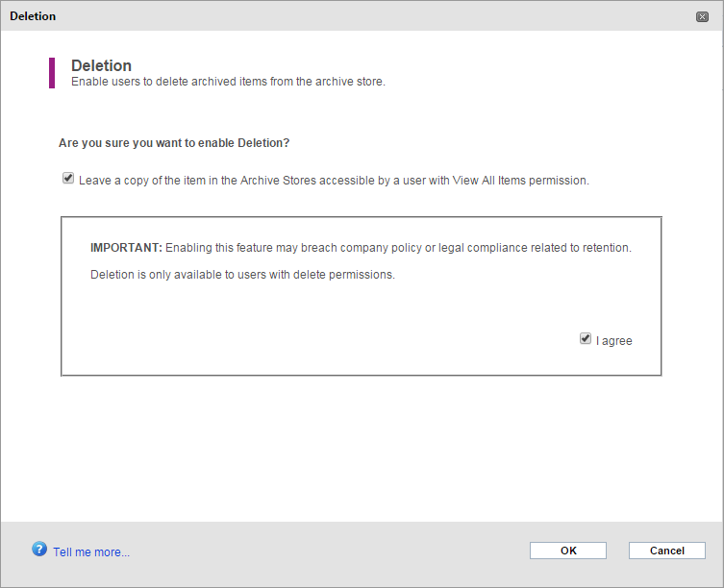Image resolution: width=724 pixels, height=588 pixels.
Task: Click the 'View All Items permission' phrase
Action: pyautogui.click(x=520, y=180)
